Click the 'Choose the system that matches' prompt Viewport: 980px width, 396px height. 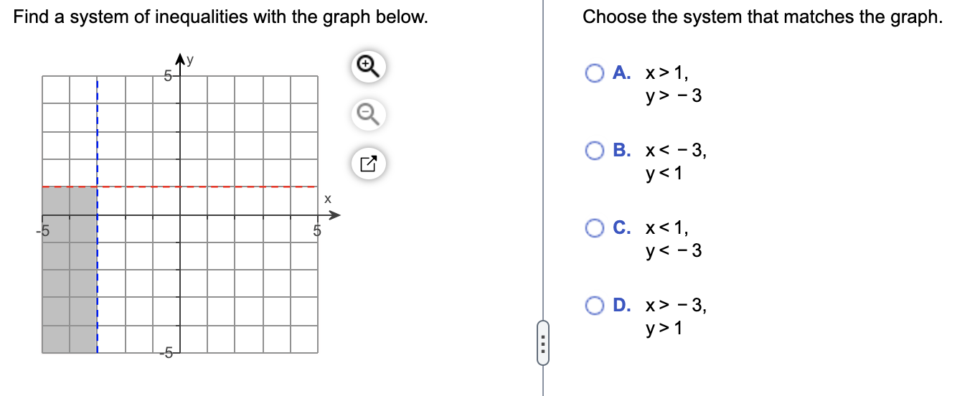(763, 17)
